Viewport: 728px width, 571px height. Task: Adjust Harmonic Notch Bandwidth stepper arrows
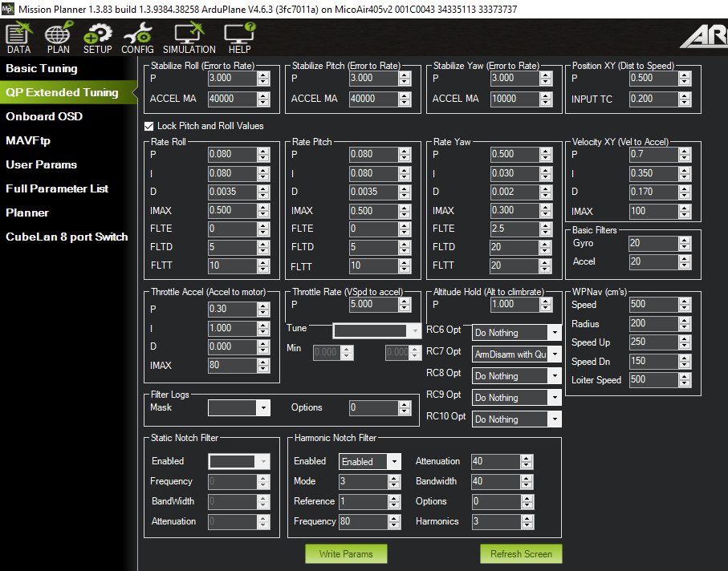coord(527,482)
